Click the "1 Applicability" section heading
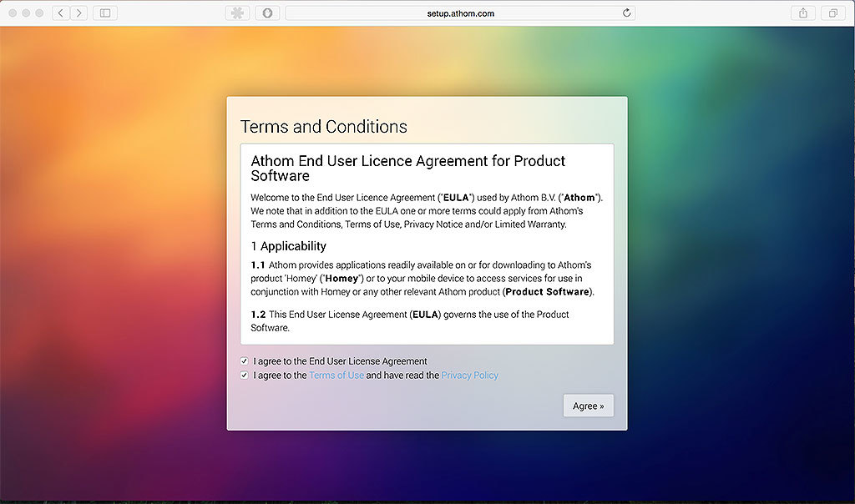The image size is (855, 504). (288, 245)
